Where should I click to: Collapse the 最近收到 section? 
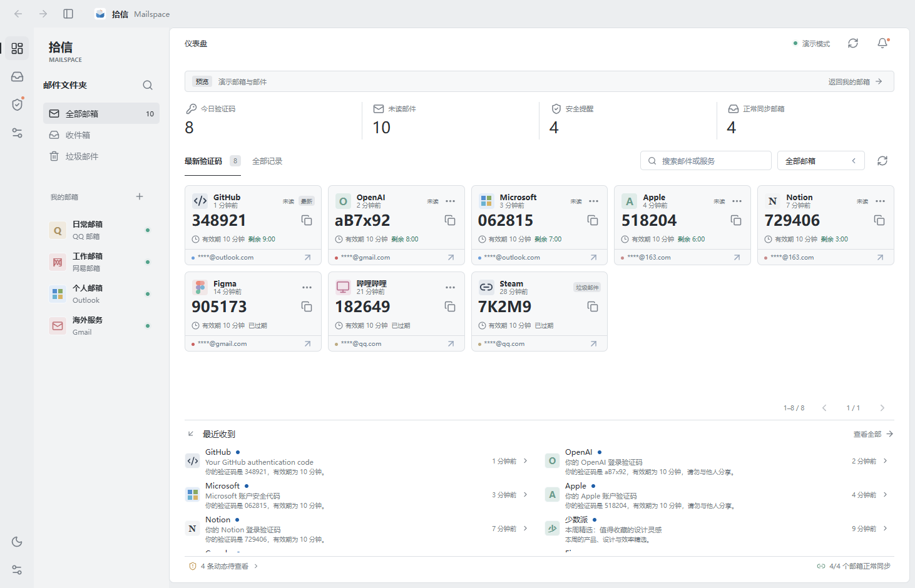pyautogui.click(x=191, y=433)
